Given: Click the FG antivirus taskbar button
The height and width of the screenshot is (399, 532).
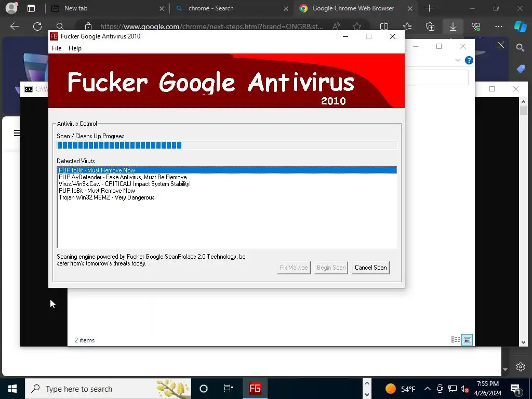Looking at the screenshot, I should coord(255,389).
